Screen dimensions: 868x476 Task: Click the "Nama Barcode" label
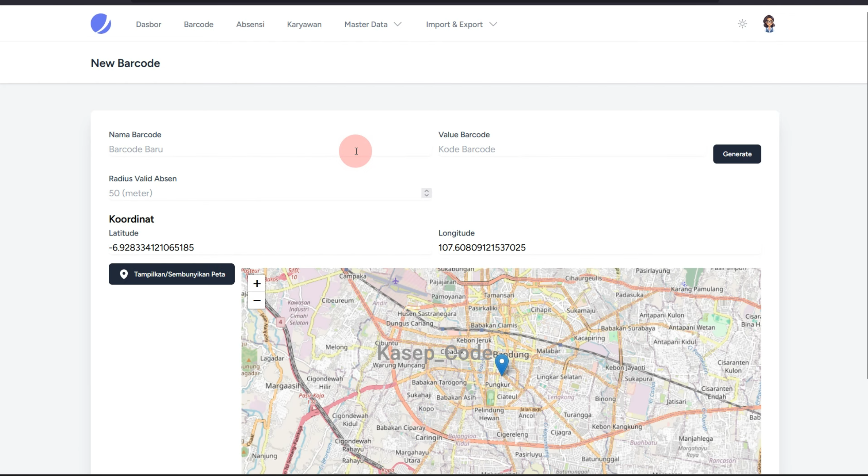135,135
